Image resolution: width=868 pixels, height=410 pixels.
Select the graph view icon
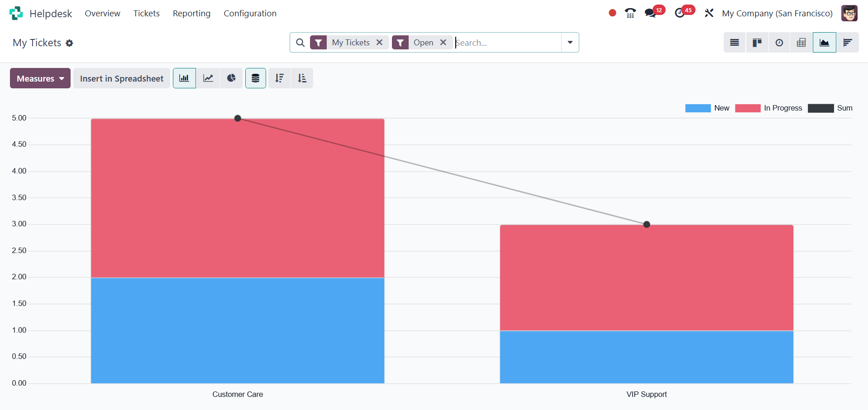[825, 43]
